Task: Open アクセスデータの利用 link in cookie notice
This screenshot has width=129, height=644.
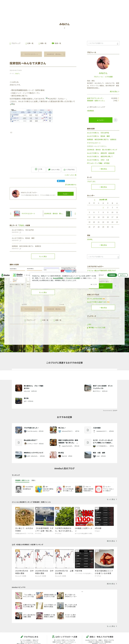Action: pos(73,278)
